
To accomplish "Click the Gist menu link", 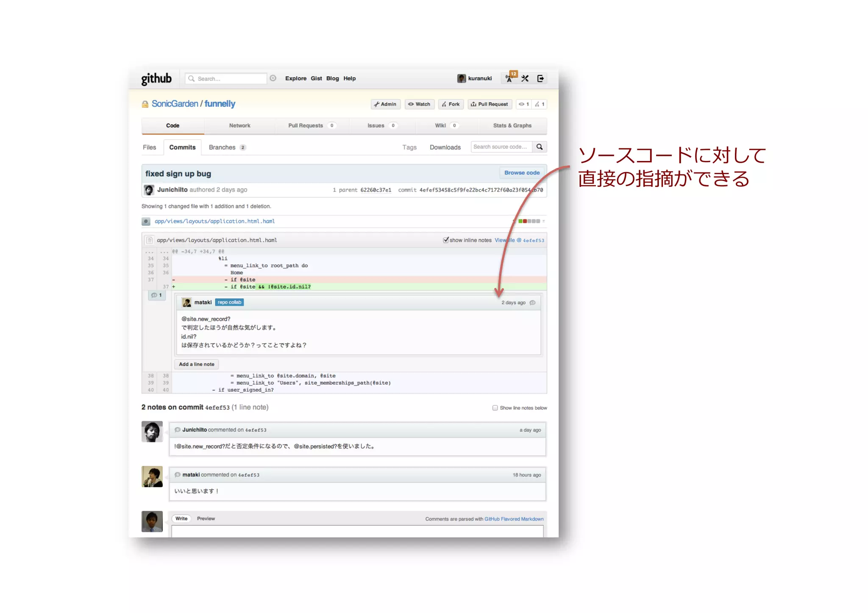I will point(316,78).
